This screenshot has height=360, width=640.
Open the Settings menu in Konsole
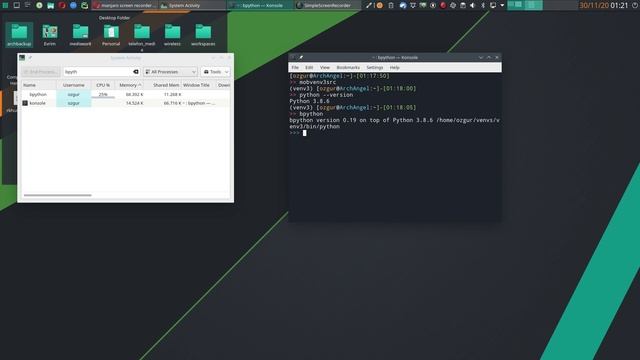point(375,67)
